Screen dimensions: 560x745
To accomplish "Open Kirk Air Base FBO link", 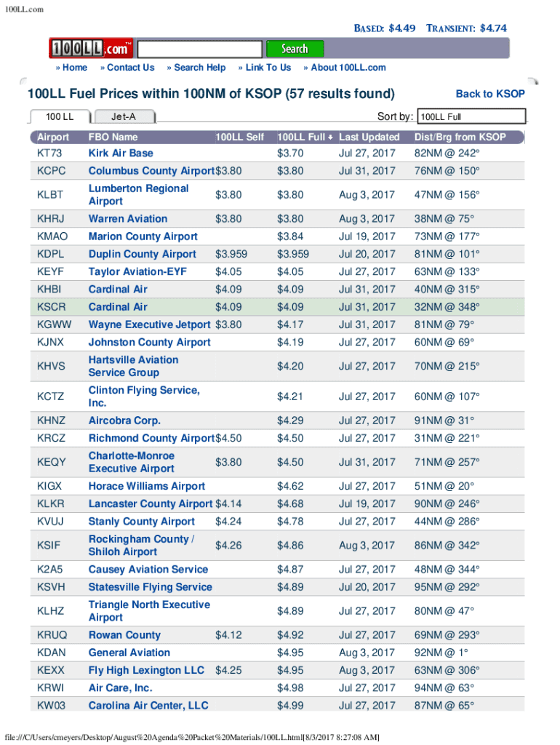I will [121, 154].
